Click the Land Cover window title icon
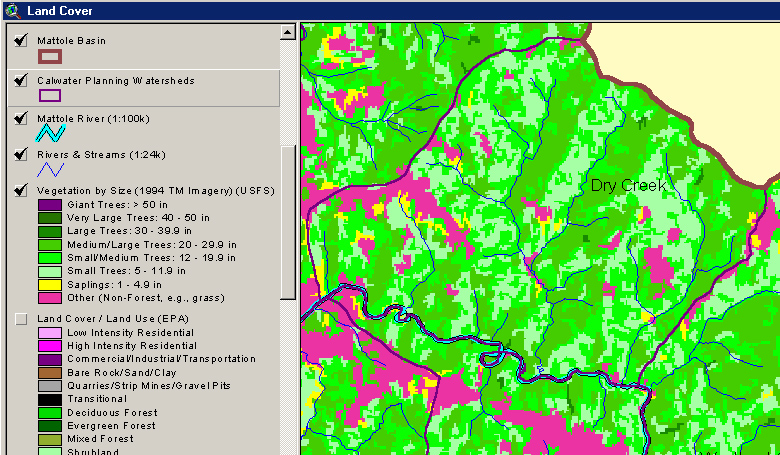Screen dimensions: 780x455 [15, 10]
